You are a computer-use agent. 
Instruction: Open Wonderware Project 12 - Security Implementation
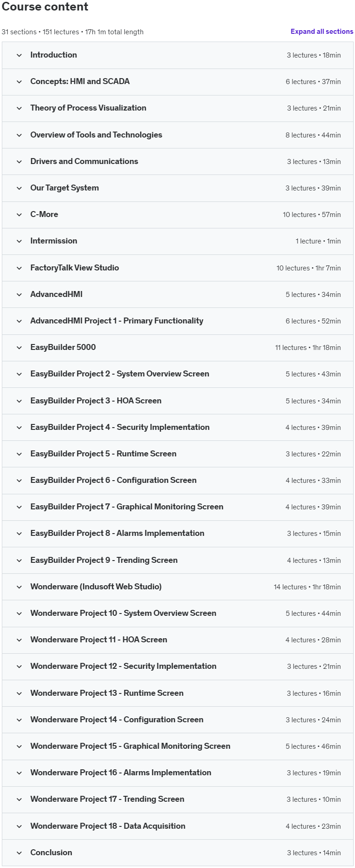pos(123,666)
